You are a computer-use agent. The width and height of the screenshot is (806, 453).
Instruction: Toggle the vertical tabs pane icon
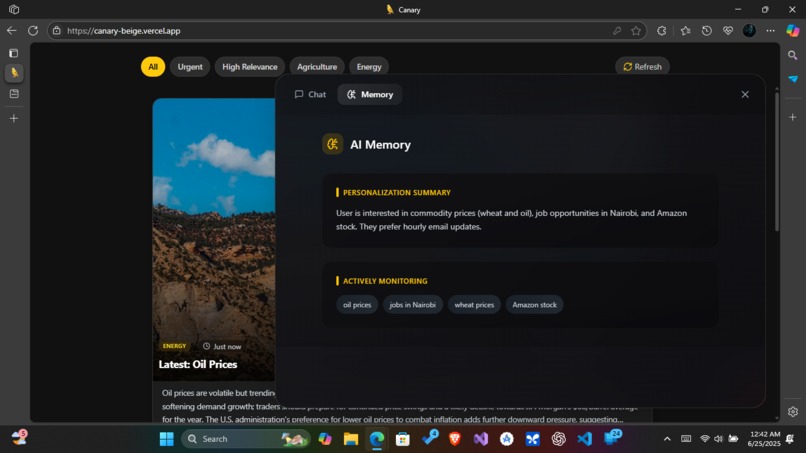(14, 53)
